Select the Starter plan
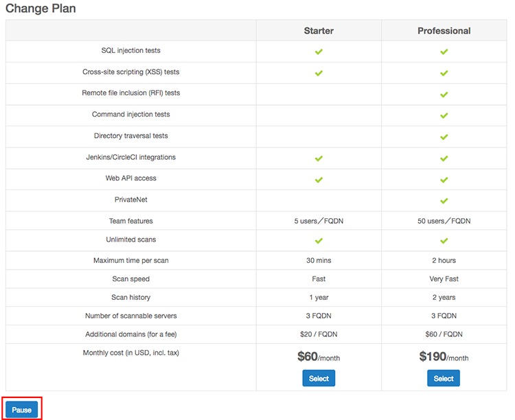This screenshot has width=515, height=420. click(319, 378)
